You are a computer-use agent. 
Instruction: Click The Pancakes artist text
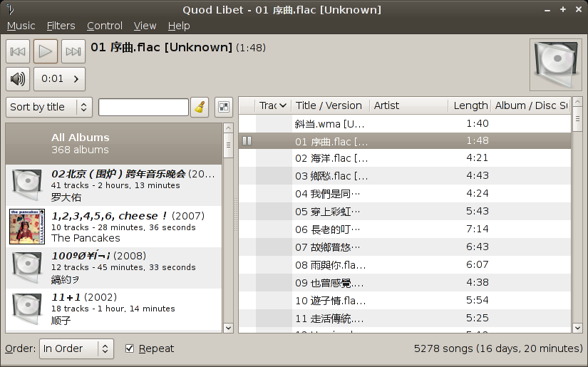[x=86, y=238]
